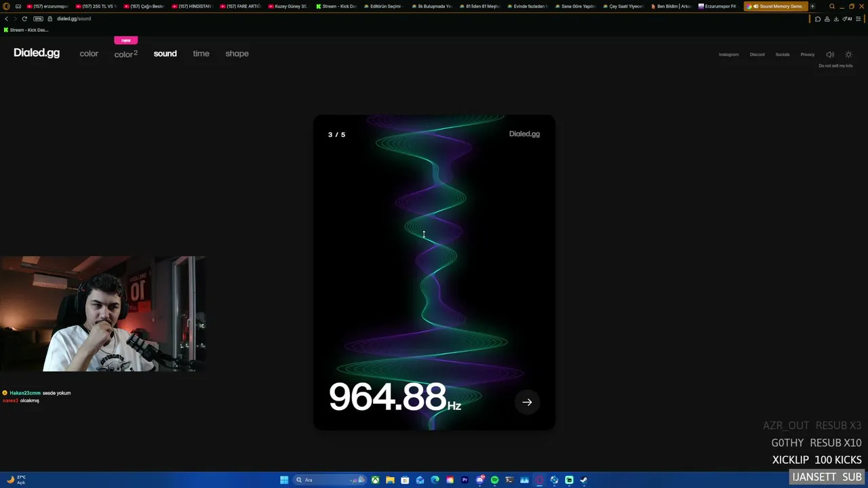The height and width of the screenshot is (488, 868).
Task: Switch to the 'Ben Bildim | Arka' browser tab
Action: [670, 6]
